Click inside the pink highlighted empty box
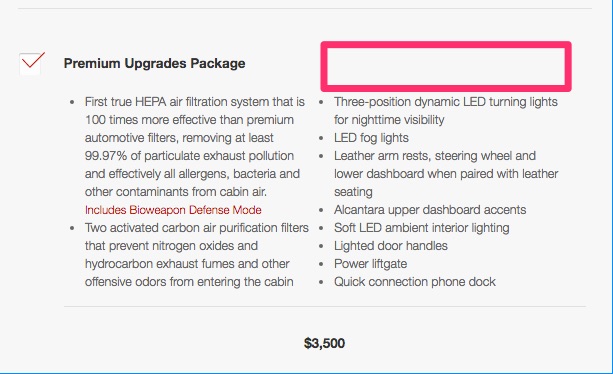 coord(446,66)
